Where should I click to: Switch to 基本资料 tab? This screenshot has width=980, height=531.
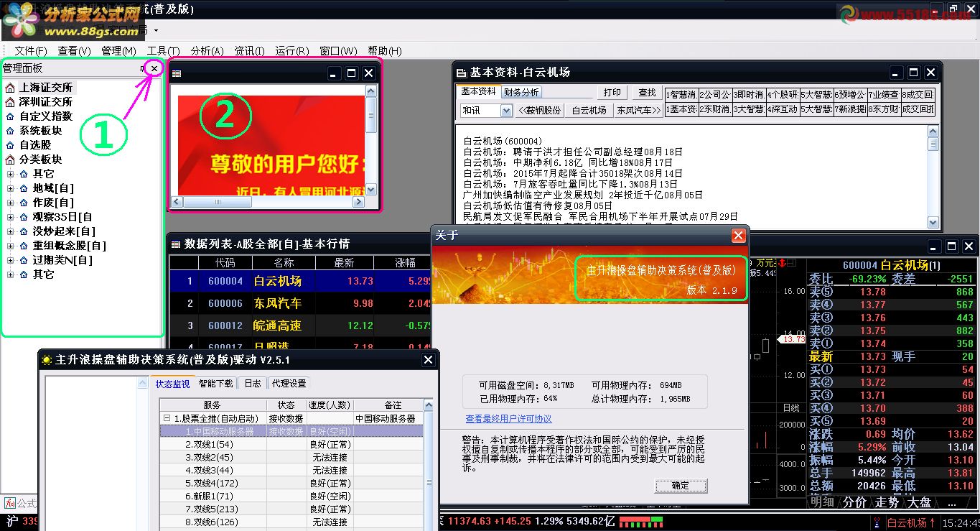click(478, 92)
